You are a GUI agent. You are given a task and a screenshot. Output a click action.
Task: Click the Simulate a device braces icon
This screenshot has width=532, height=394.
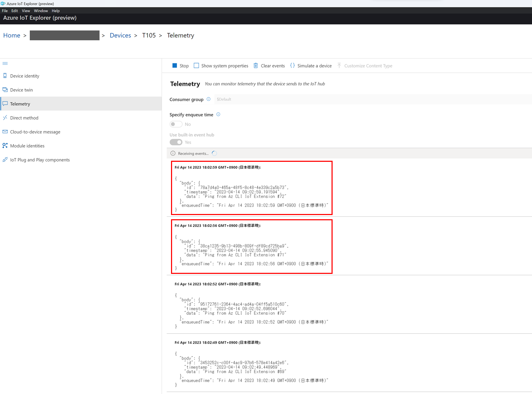[292, 65]
